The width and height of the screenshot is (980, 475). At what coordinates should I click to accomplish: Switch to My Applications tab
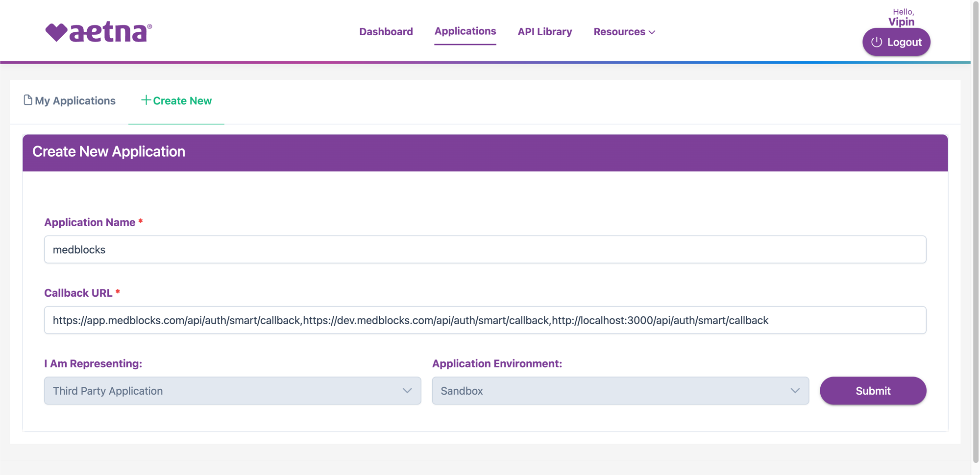click(x=70, y=100)
